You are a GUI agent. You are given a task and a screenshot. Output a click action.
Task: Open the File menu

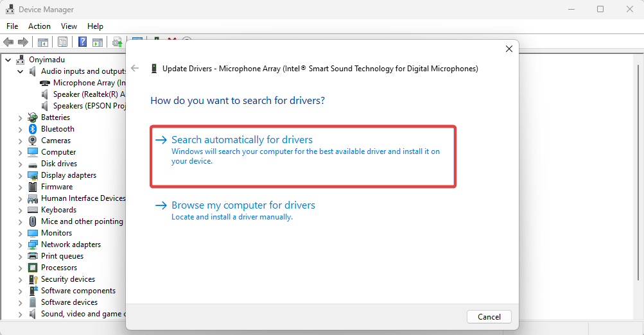click(12, 26)
